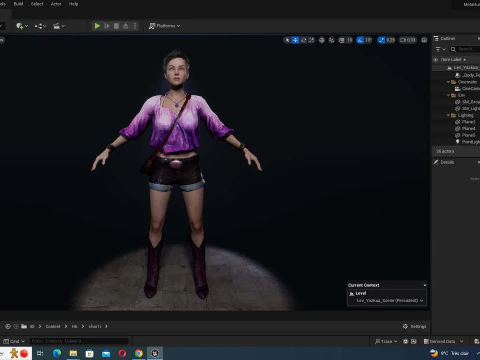Click the Skip/Advance frame button
480x360 pixels.
[107, 26]
